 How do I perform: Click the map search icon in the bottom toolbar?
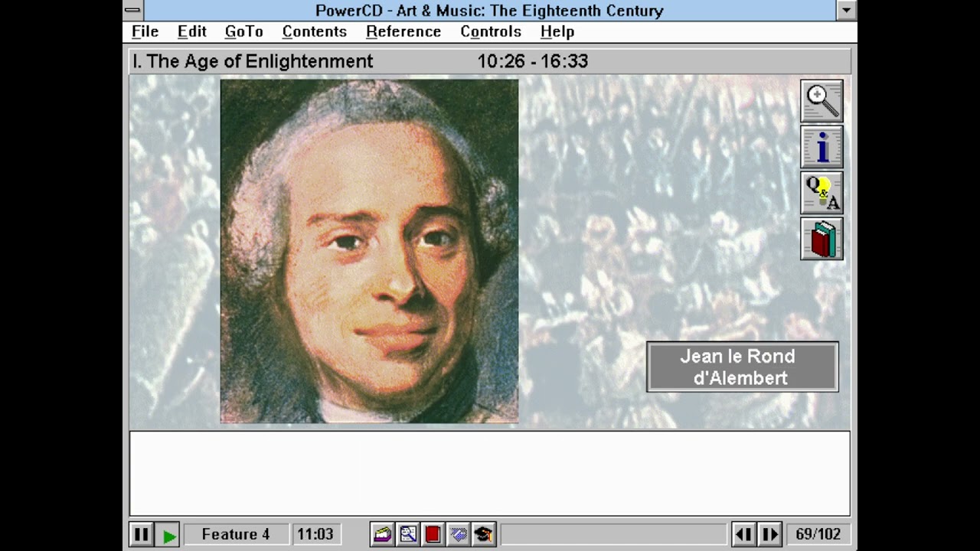[x=407, y=534]
